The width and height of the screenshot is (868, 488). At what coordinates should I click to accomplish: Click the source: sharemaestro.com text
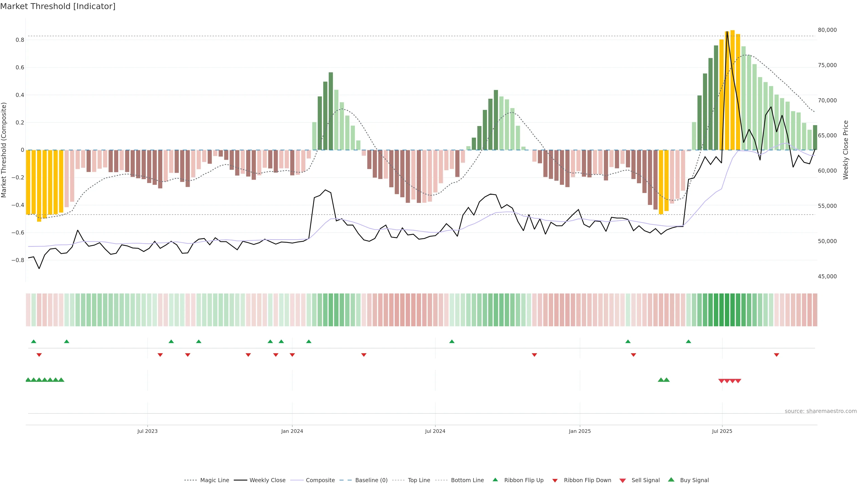821,411
